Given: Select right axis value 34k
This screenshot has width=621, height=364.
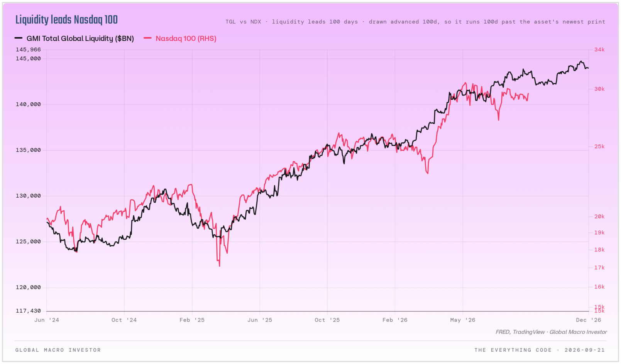Looking at the screenshot, I should 599,49.
